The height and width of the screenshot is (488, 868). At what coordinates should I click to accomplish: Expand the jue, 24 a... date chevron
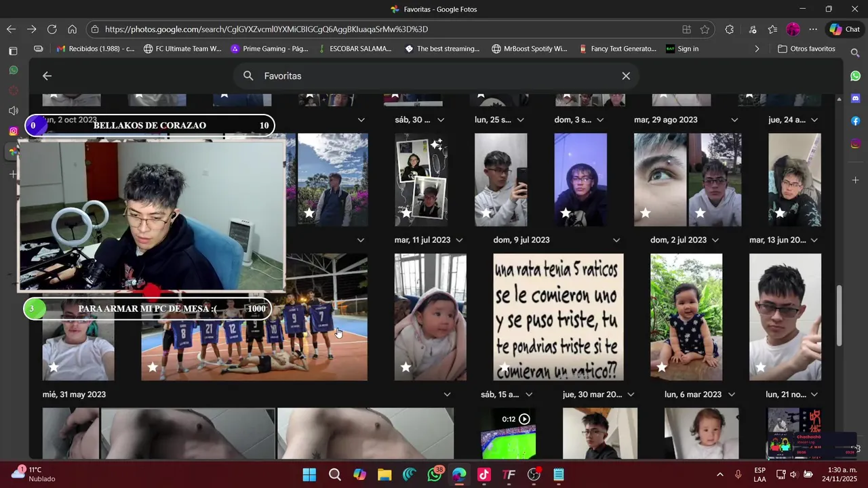[814, 120]
